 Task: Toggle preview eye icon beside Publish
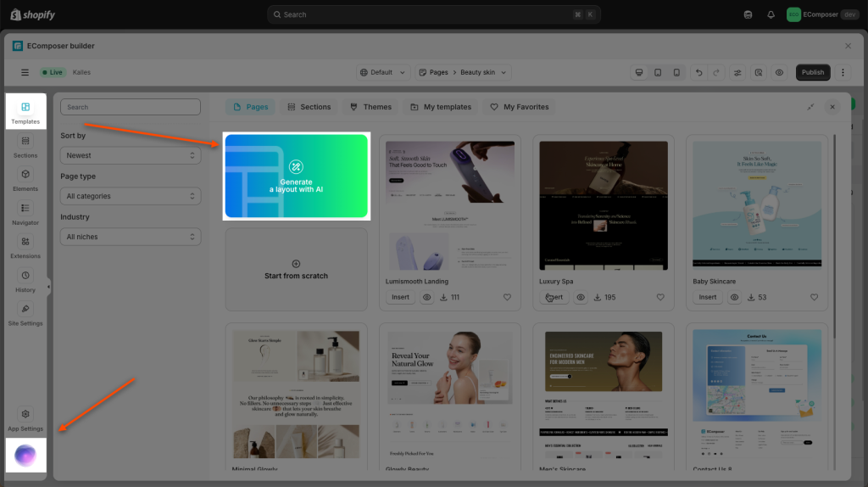pos(779,72)
